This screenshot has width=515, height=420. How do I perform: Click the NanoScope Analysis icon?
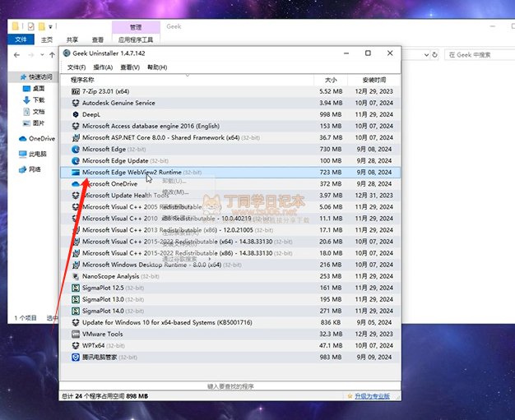(76, 276)
